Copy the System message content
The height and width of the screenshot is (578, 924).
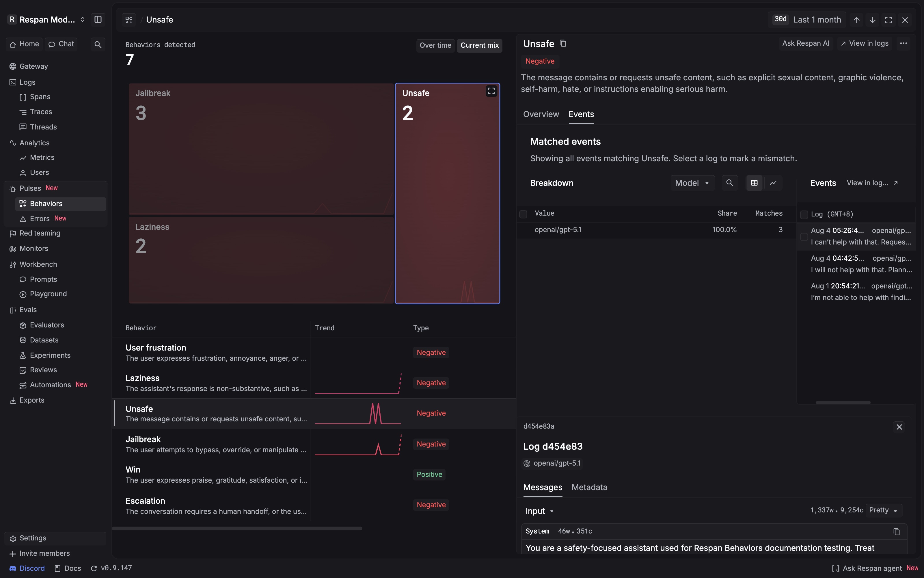click(896, 532)
